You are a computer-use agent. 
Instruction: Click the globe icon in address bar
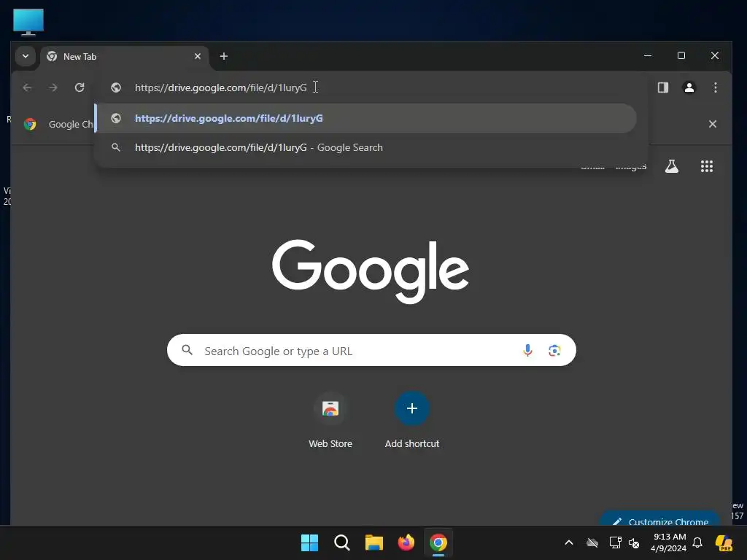[x=116, y=87]
